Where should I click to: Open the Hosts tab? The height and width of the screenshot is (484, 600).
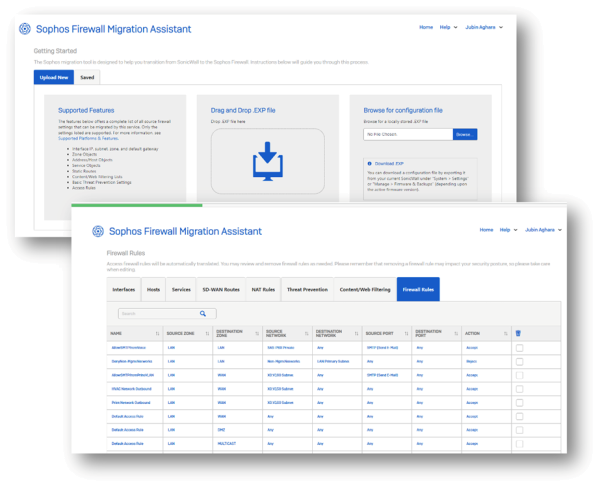tap(153, 290)
